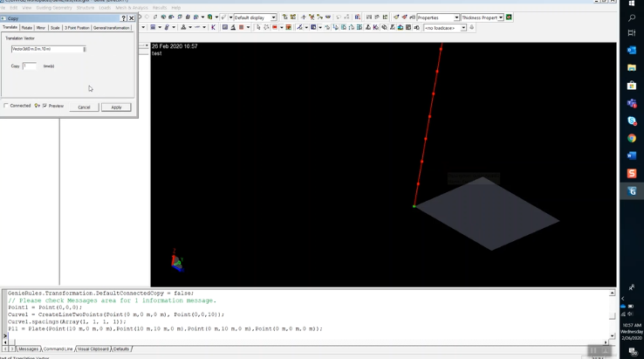This screenshot has height=359, width=644.
Task: Open the Help menu
Action: 175,8
